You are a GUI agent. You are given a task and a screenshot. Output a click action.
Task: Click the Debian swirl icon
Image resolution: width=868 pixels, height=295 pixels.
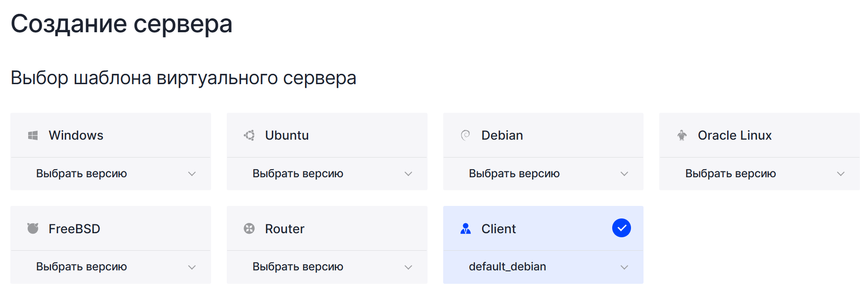[x=466, y=135]
